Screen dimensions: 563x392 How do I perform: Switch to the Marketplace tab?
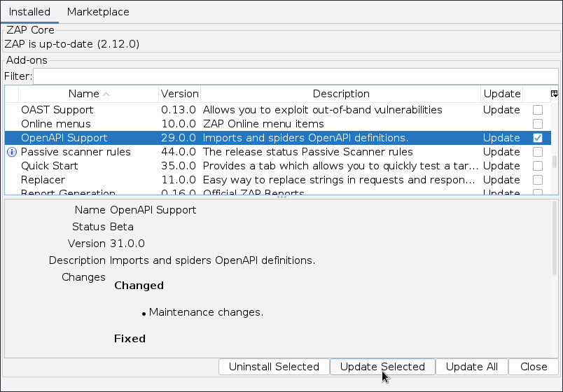click(98, 12)
